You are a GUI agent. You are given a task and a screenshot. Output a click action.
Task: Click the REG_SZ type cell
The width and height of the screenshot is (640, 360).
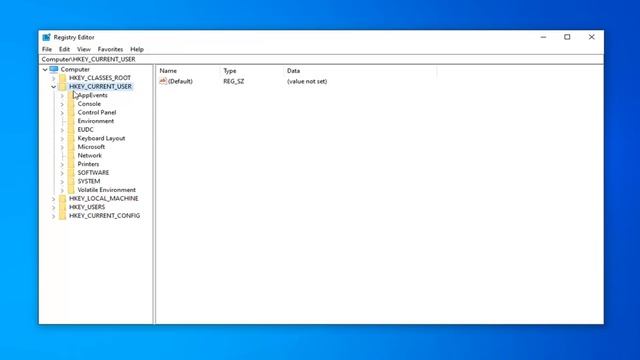pos(233,81)
